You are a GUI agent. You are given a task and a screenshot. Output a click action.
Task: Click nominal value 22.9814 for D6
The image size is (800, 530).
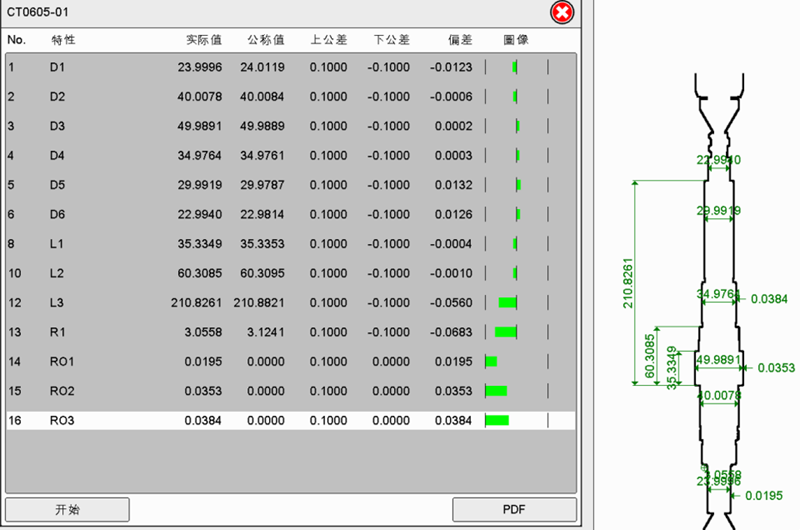[262, 214]
